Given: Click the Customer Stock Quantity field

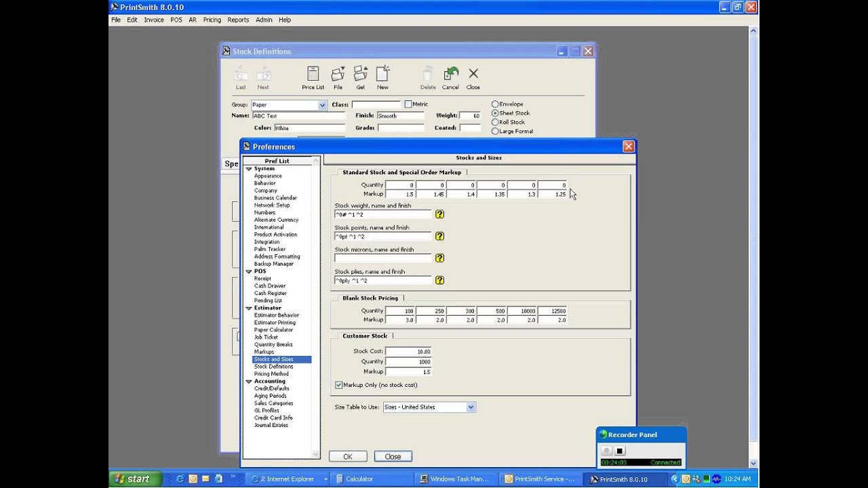Looking at the screenshot, I should point(408,362).
